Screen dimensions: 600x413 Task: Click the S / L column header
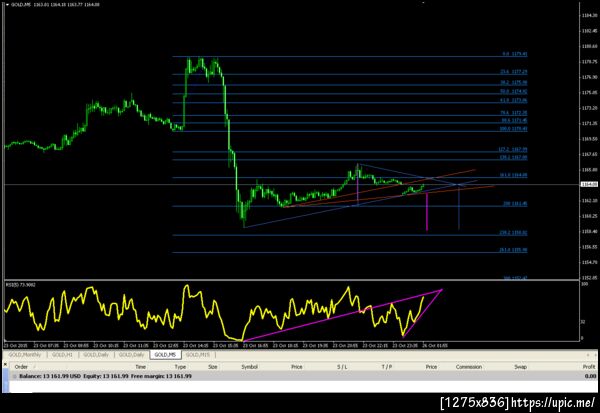coord(342,367)
